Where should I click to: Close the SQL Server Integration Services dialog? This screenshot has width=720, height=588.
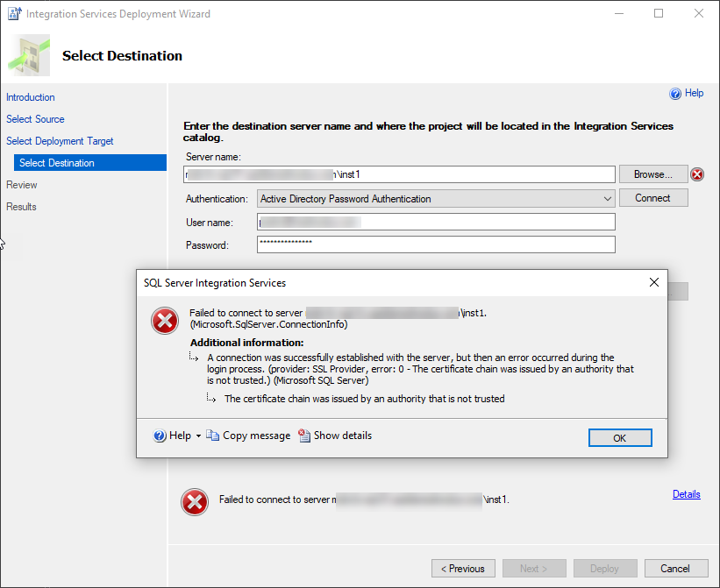point(654,282)
